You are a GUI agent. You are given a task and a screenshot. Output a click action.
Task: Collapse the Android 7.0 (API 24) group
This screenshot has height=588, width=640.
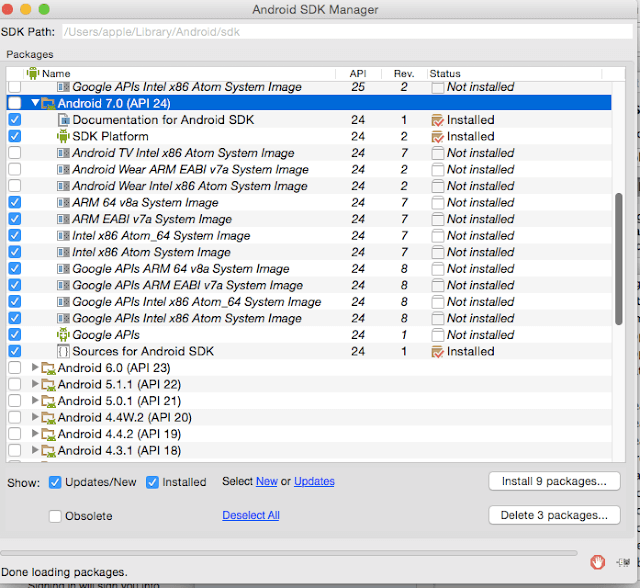(36, 103)
